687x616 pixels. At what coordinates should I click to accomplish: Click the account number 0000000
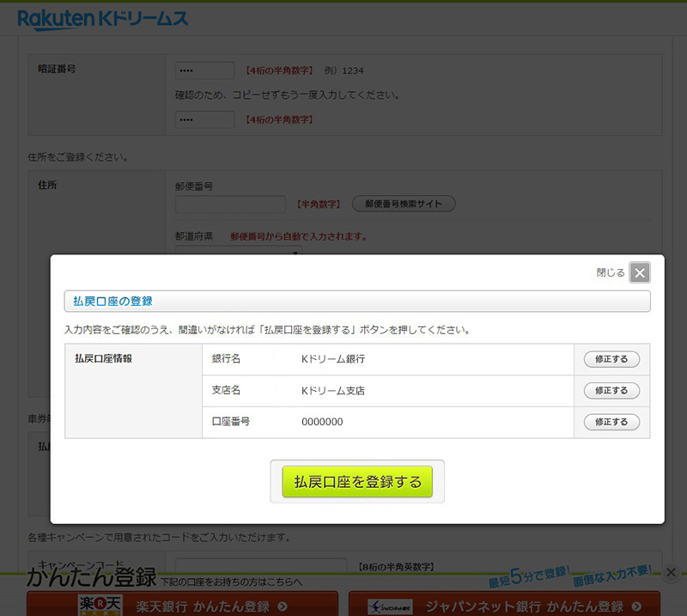322,422
